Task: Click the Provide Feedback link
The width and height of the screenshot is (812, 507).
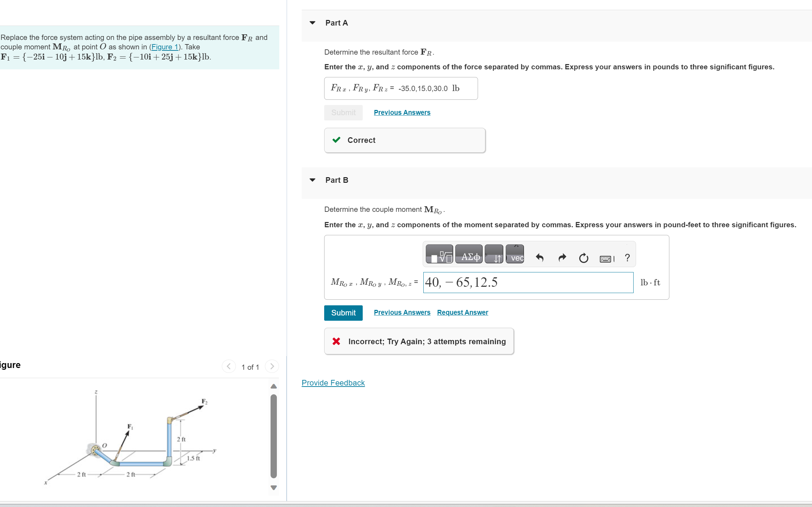Action: point(333,383)
